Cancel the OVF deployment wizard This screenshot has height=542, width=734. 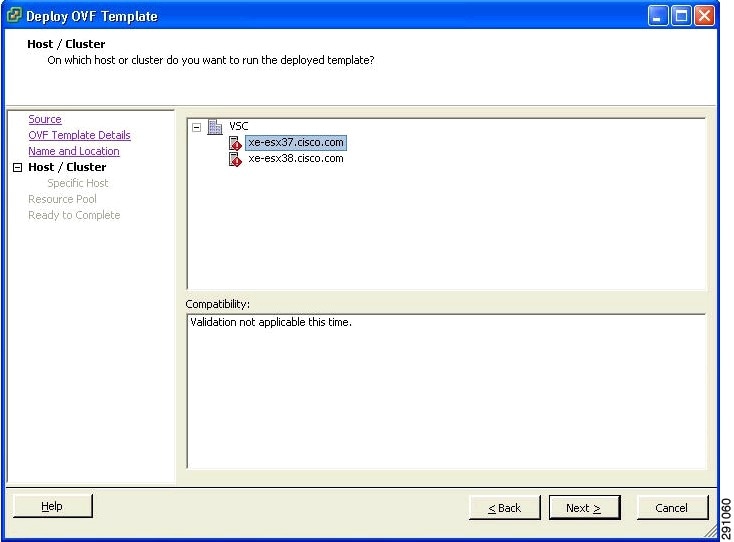pos(672,508)
